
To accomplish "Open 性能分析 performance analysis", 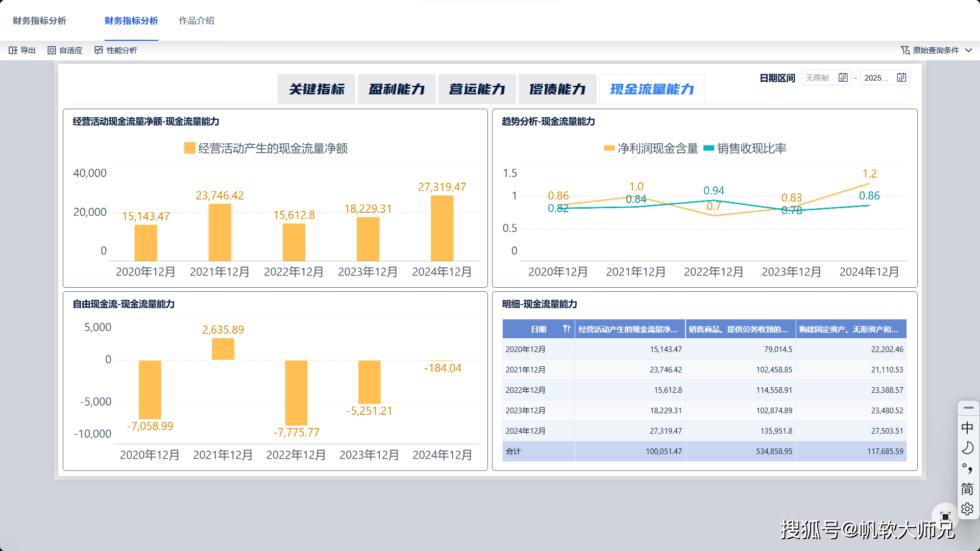I will (116, 50).
